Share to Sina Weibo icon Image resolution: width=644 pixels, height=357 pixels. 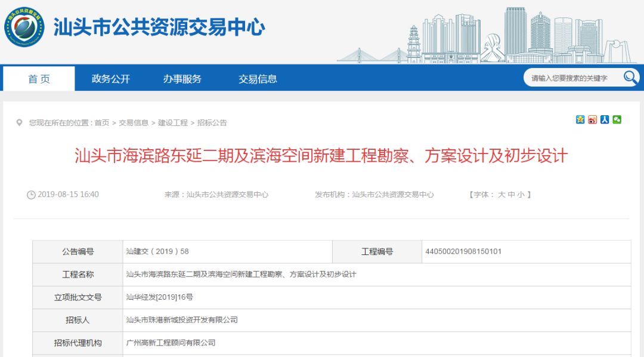592,119
